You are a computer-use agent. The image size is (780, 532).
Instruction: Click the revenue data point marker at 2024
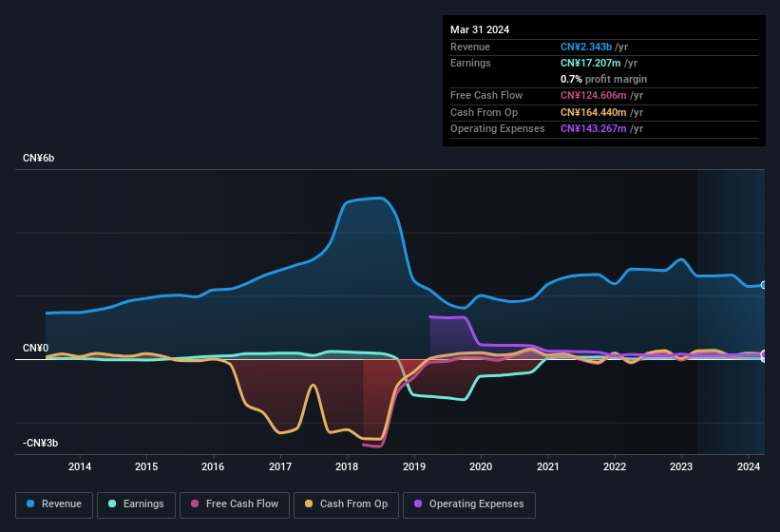click(764, 285)
